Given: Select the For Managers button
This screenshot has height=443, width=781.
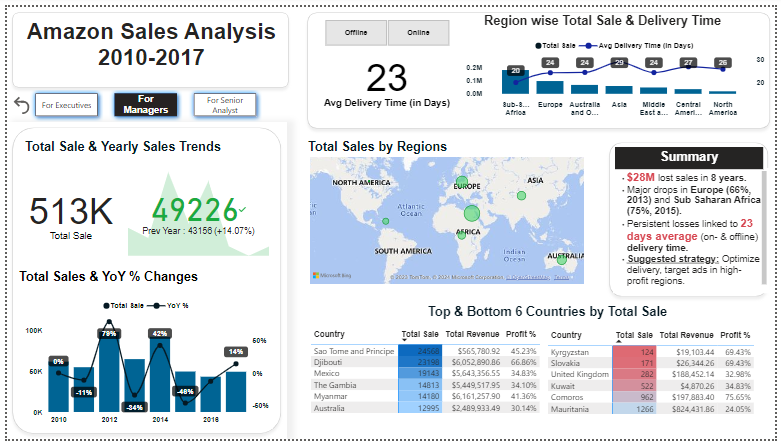Looking at the screenshot, I should [146, 104].
